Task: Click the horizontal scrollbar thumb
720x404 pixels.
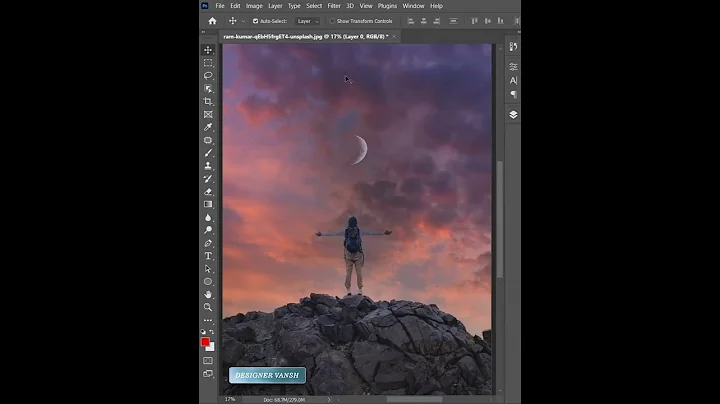Action: point(414,399)
